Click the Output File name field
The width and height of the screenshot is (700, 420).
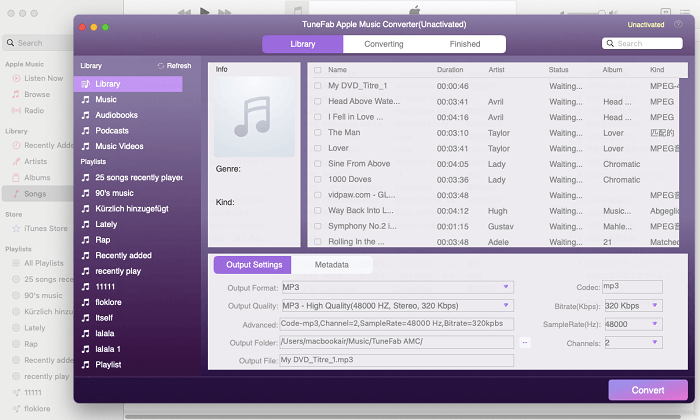(x=396, y=360)
